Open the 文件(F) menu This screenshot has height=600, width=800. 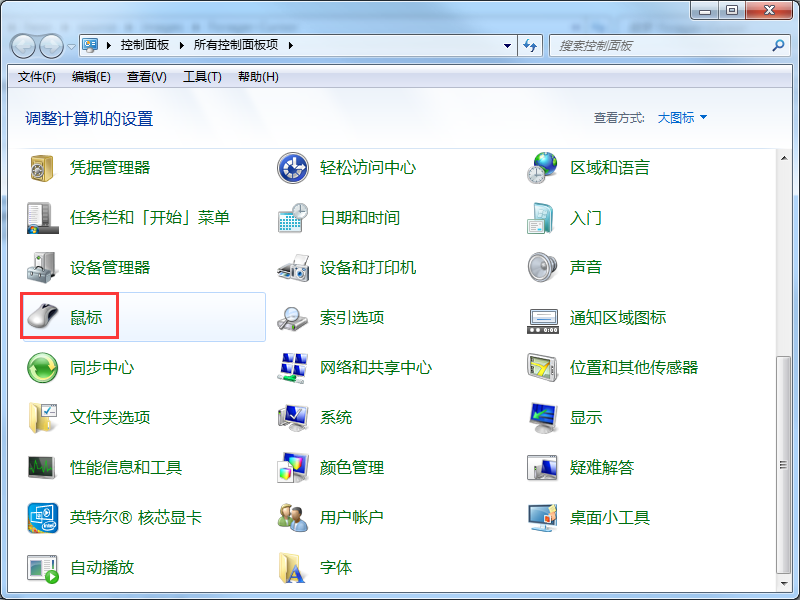[37, 77]
